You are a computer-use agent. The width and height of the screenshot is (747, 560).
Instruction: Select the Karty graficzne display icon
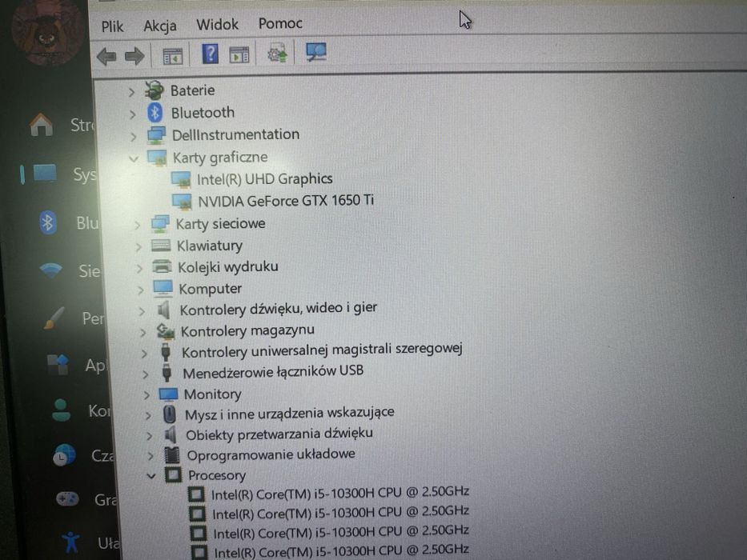coord(157,158)
